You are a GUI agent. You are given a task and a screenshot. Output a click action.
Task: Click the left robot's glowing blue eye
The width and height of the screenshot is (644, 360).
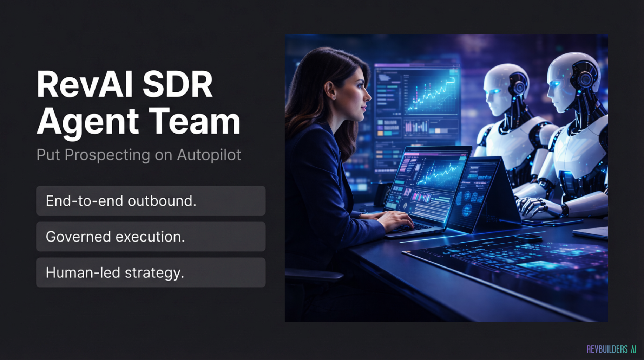(495, 91)
